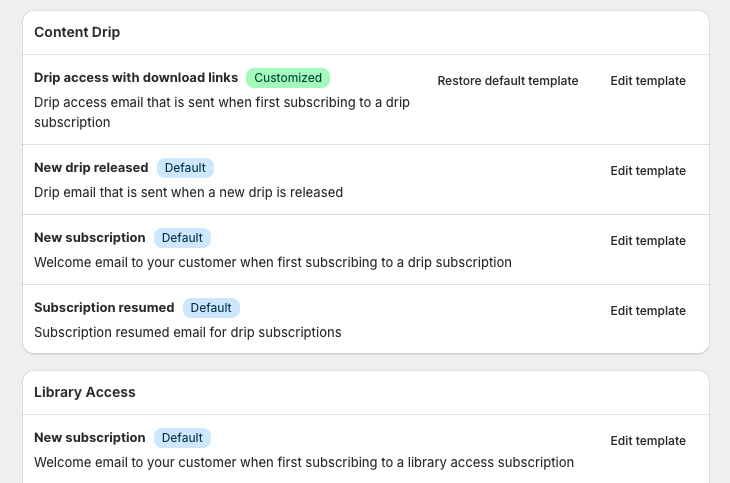The height and width of the screenshot is (483, 730).
Task: Edit template for Drip access with download links
Action: click(648, 81)
